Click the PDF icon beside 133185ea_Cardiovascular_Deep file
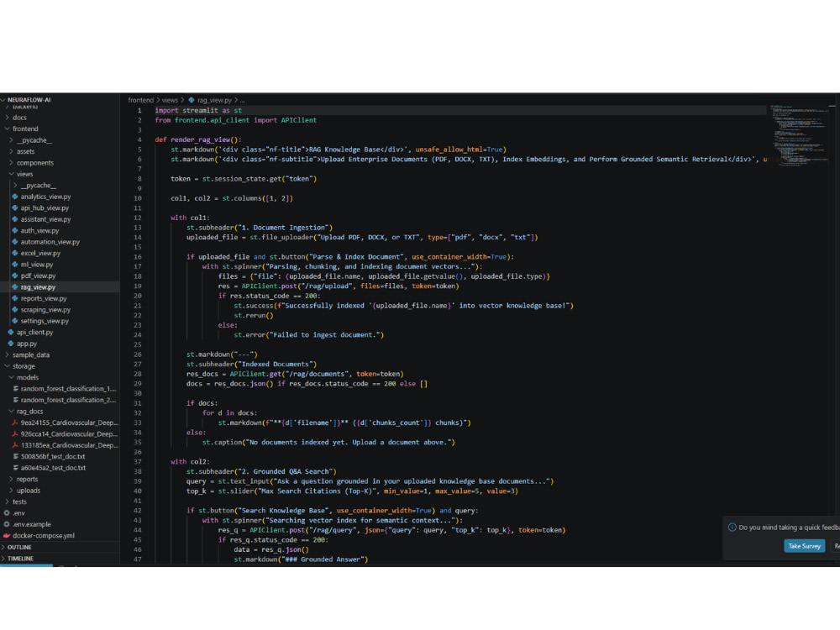 coord(15,445)
